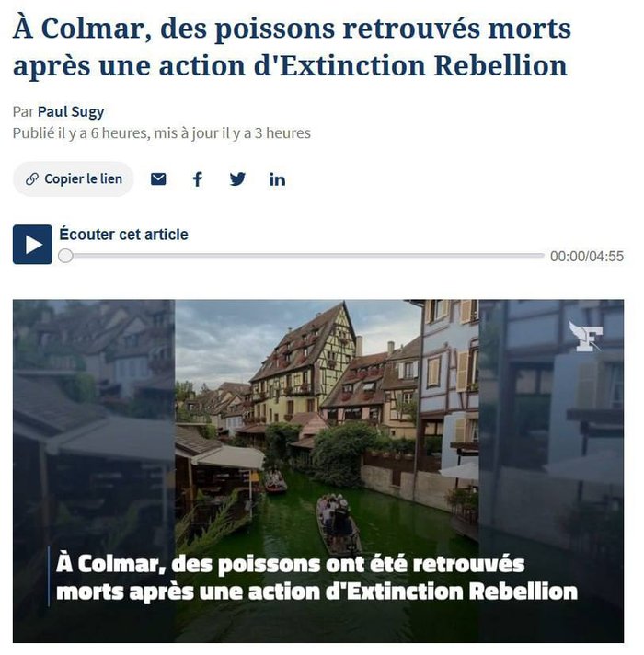Share the article on Facebook

(198, 179)
